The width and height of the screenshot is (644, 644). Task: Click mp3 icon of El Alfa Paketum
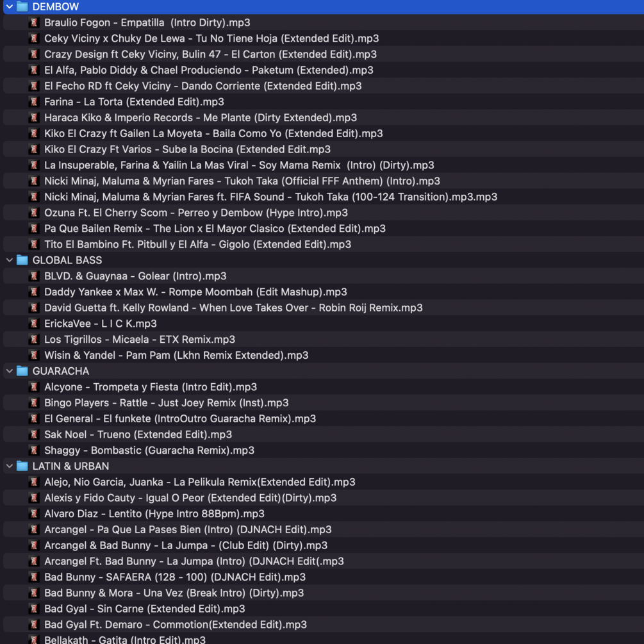coord(34,70)
